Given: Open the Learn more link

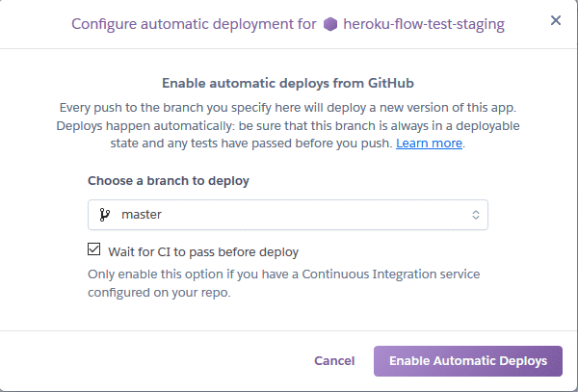Looking at the screenshot, I should coord(429,143).
